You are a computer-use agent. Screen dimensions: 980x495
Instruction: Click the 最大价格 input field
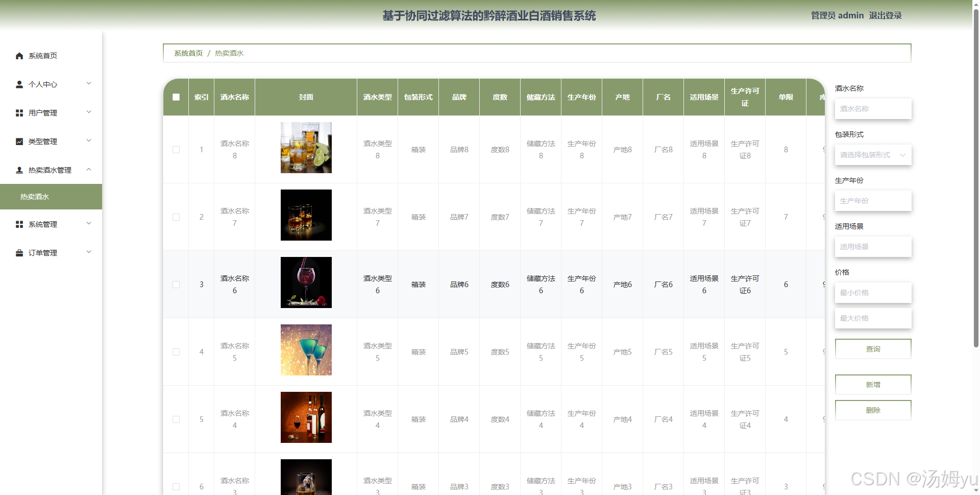pyautogui.click(x=873, y=318)
